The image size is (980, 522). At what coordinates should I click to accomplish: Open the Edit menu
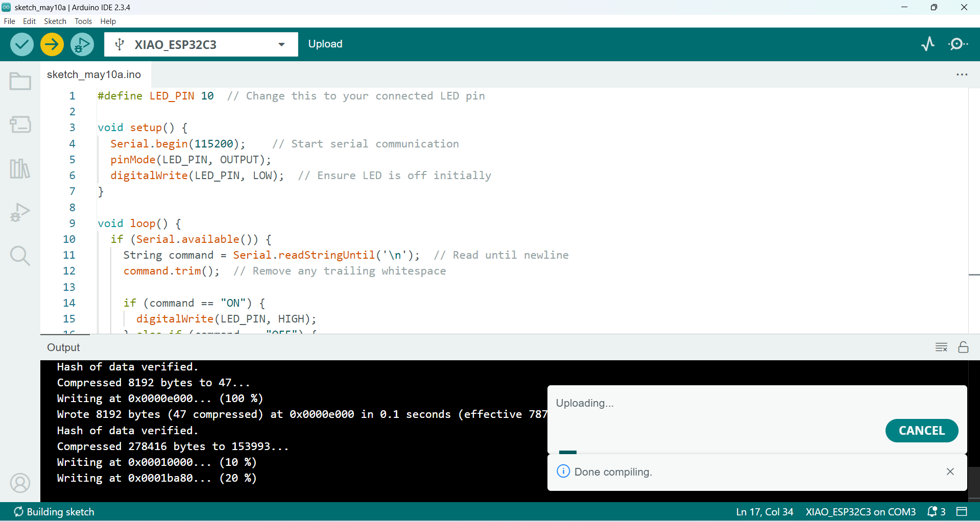29,21
